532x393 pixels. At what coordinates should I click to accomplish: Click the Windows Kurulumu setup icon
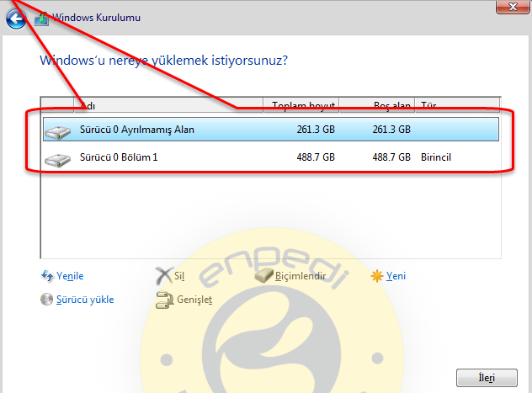(41, 19)
